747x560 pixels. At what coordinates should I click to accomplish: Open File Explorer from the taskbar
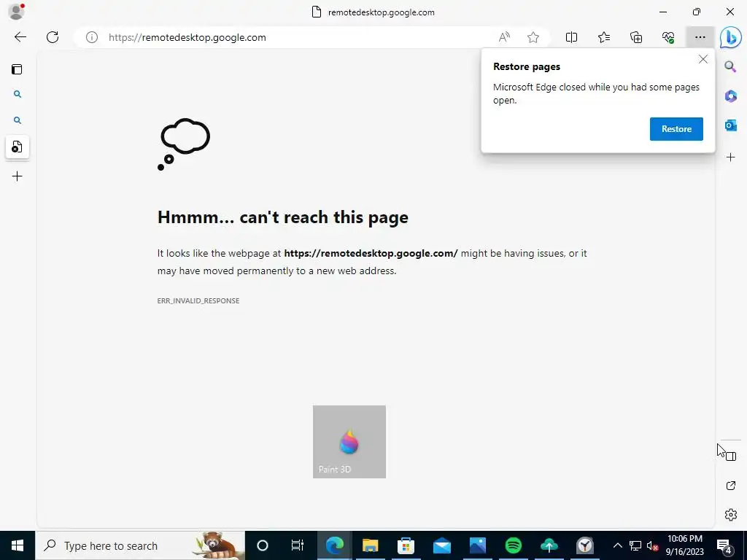[370, 545]
